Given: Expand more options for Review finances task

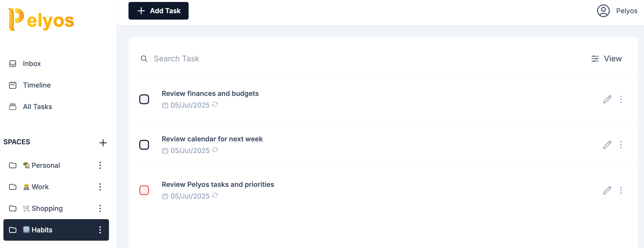Looking at the screenshot, I should [621, 99].
